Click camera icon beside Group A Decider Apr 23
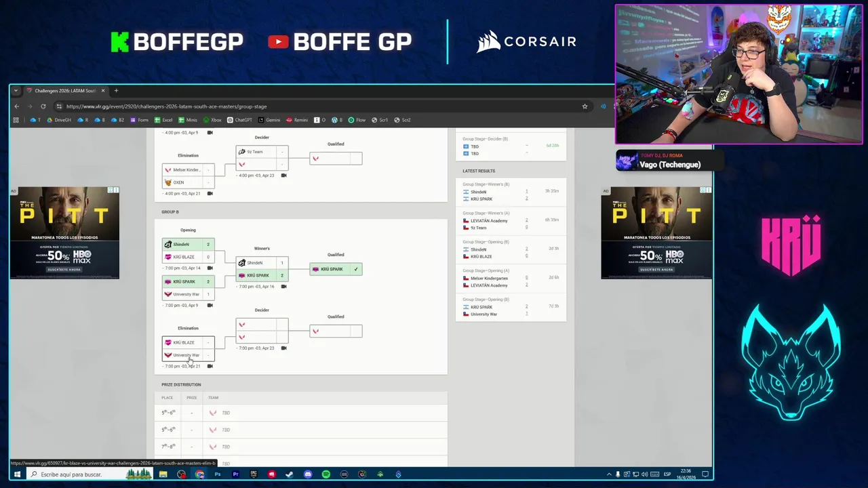The height and width of the screenshot is (488, 868). pyautogui.click(x=283, y=176)
